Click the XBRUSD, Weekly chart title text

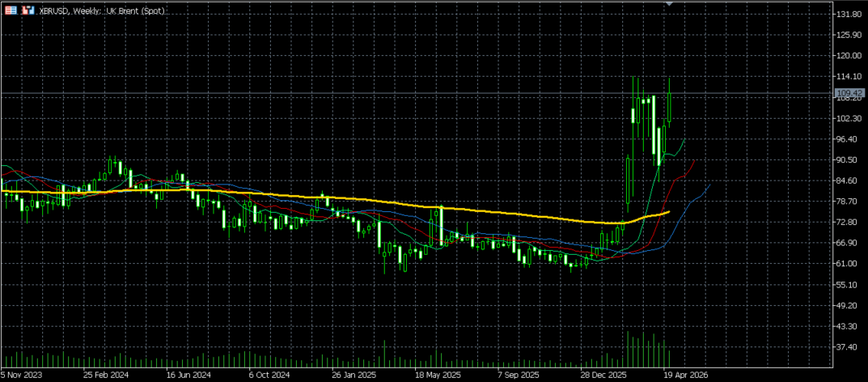point(100,11)
